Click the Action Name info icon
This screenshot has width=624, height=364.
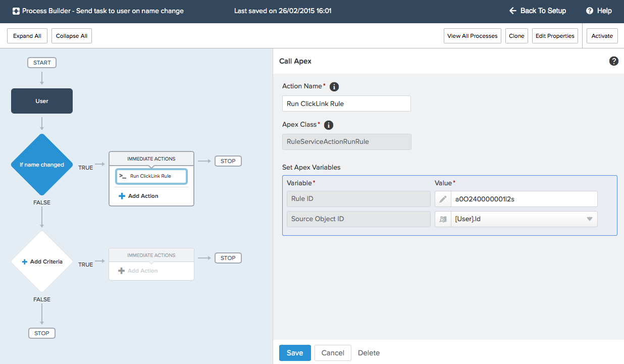point(334,87)
